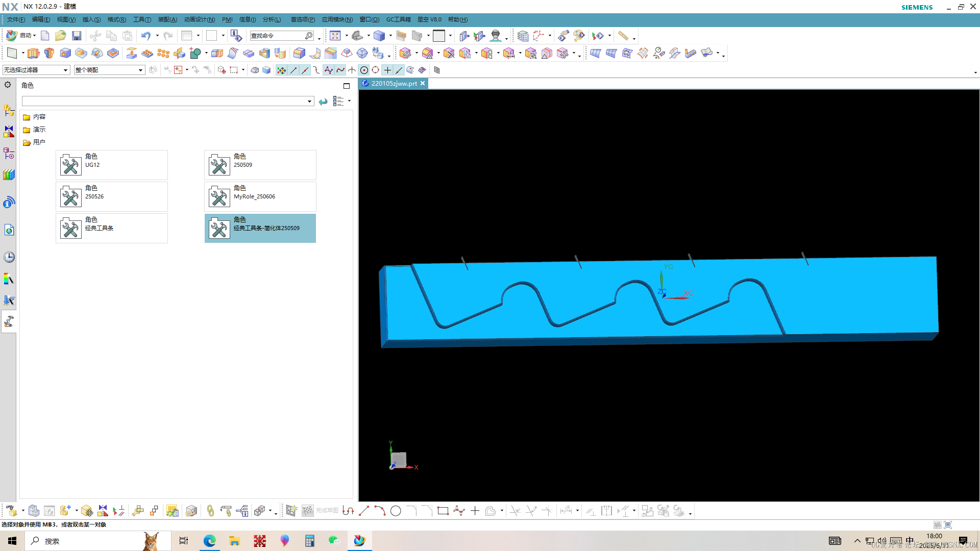Click the Measure distance ruler icon
980x551 pixels.
[623, 36]
